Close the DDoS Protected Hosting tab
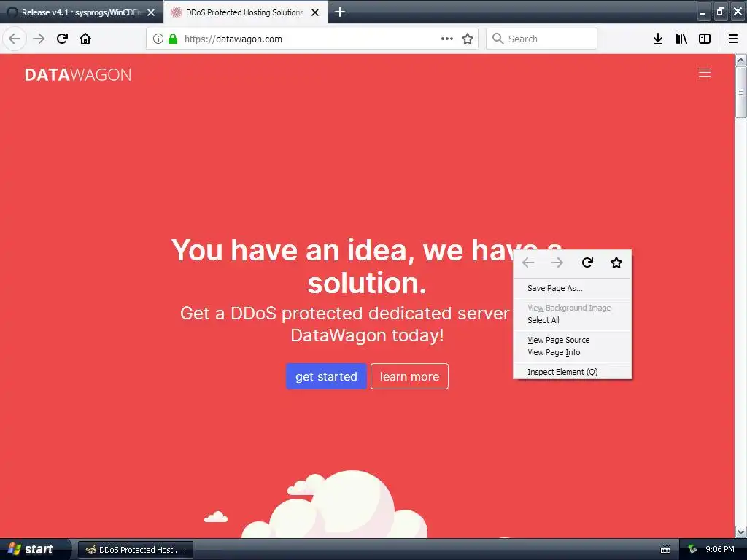 (315, 12)
